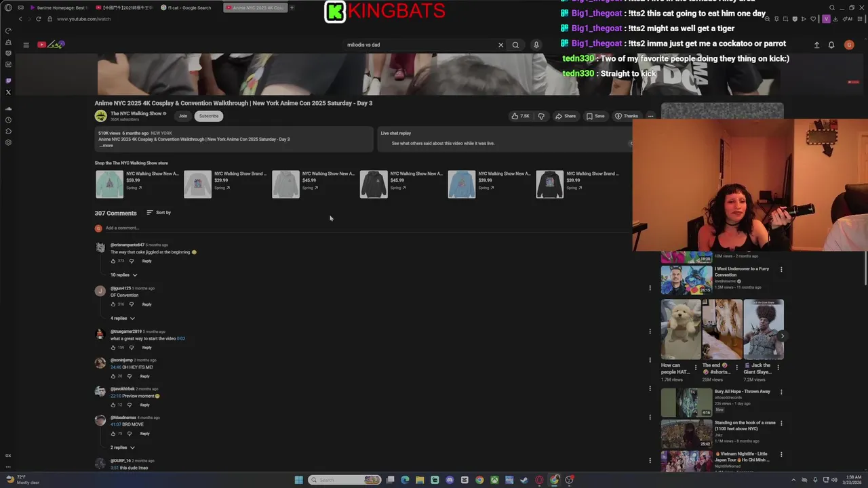Click the Share button under the video
Screen dimensions: 868x488
pos(566,116)
